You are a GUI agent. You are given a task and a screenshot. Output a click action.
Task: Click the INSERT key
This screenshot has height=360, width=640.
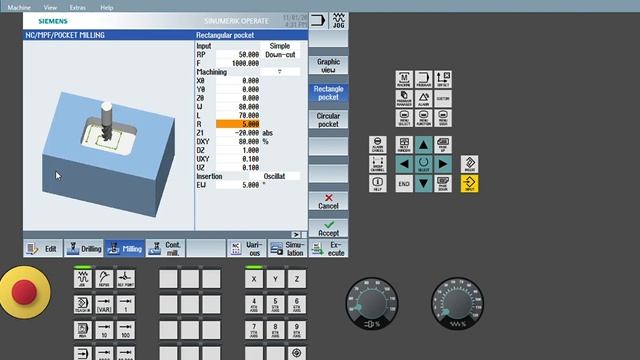(469, 164)
